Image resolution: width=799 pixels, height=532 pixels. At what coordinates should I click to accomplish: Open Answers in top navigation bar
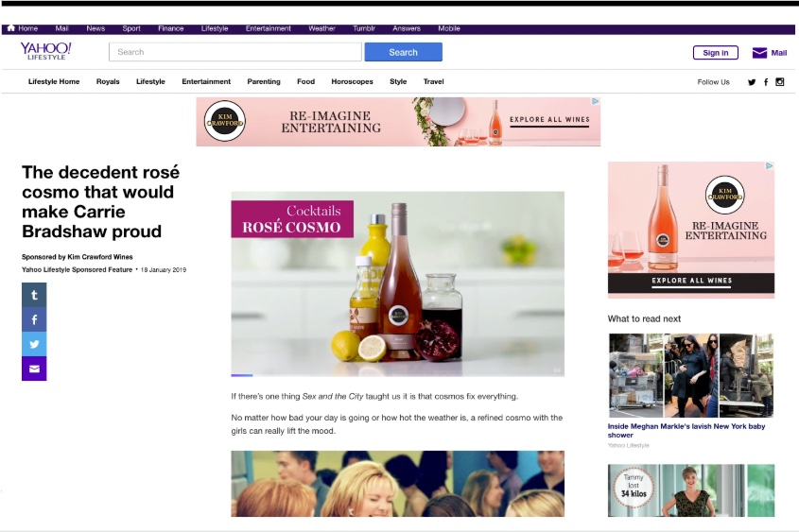(407, 28)
